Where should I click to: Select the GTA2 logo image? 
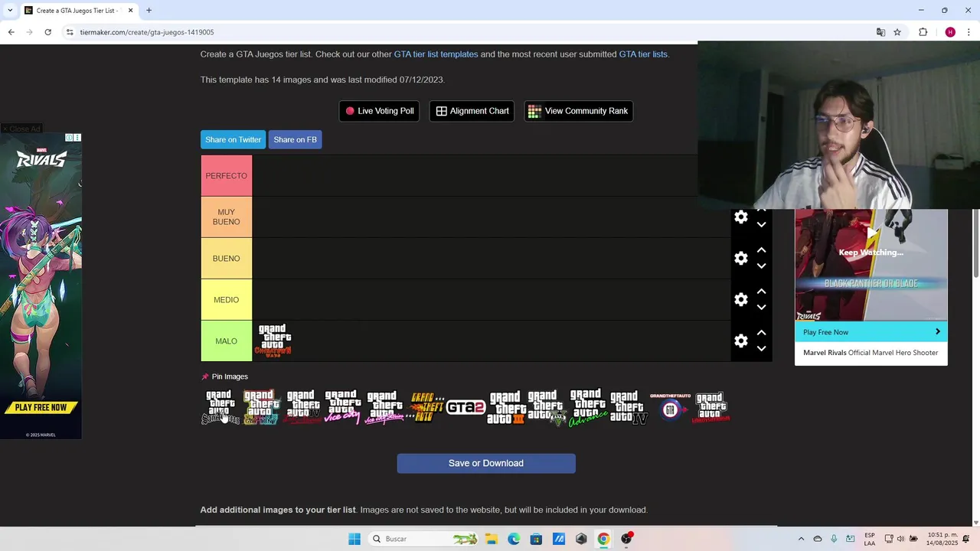465,407
